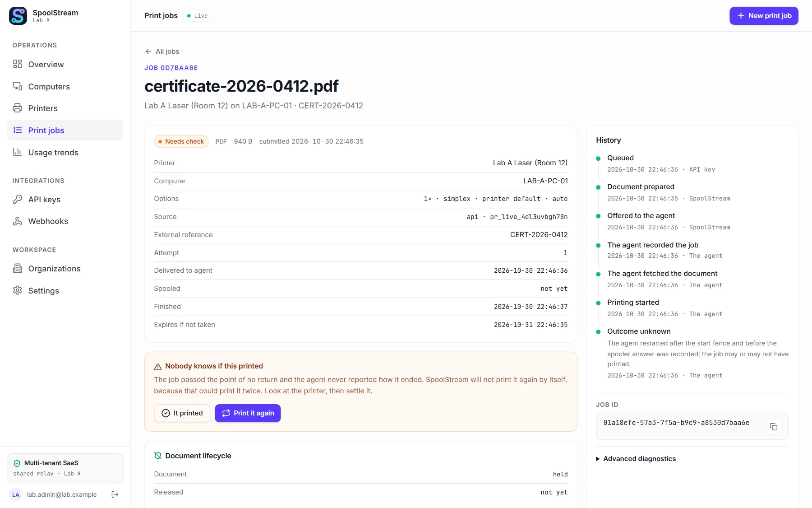This screenshot has width=812, height=508.
Task: Click the Multi-tenant SaaS workspace card
Action: pyautogui.click(x=65, y=468)
